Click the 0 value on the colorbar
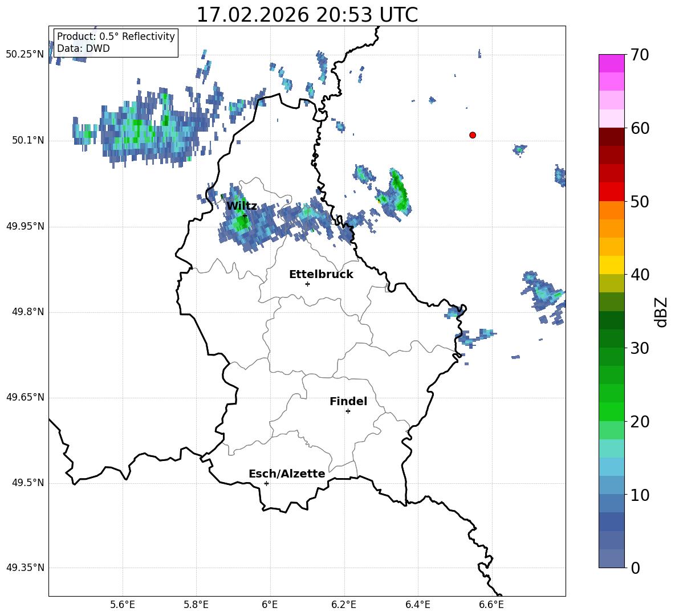This screenshot has height=616, width=675. (x=635, y=568)
